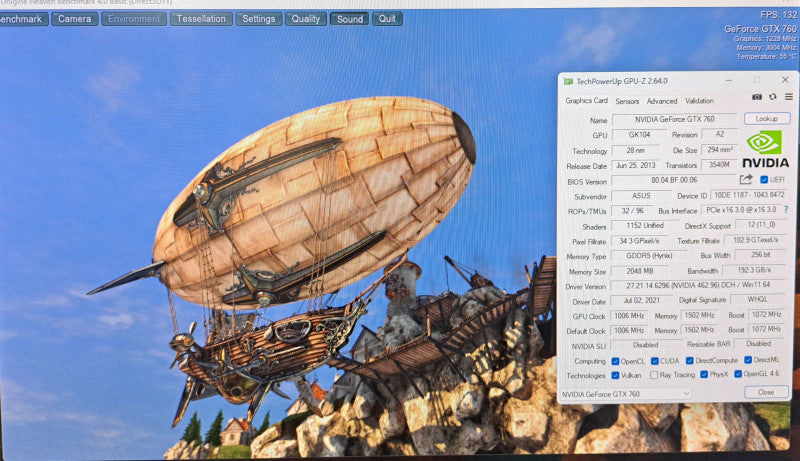Click the Shaders value 1152 Unified
This screenshot has width=800, height=461.
click(645, 225)
